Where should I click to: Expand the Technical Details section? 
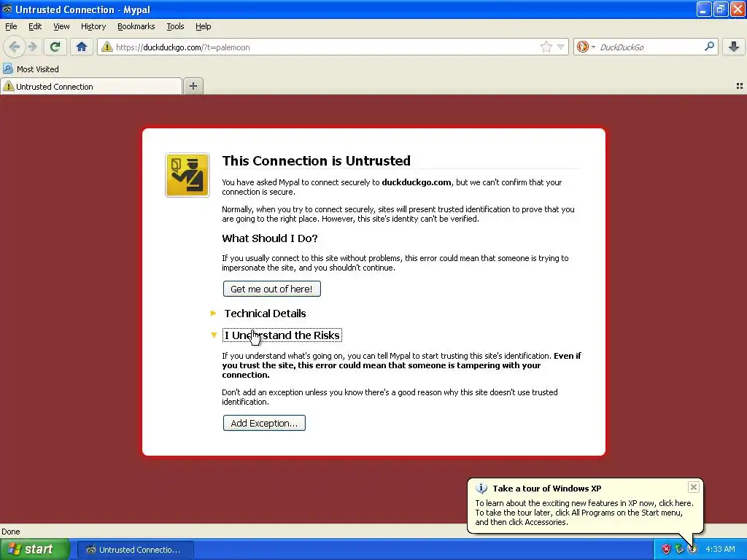(265, 314)
